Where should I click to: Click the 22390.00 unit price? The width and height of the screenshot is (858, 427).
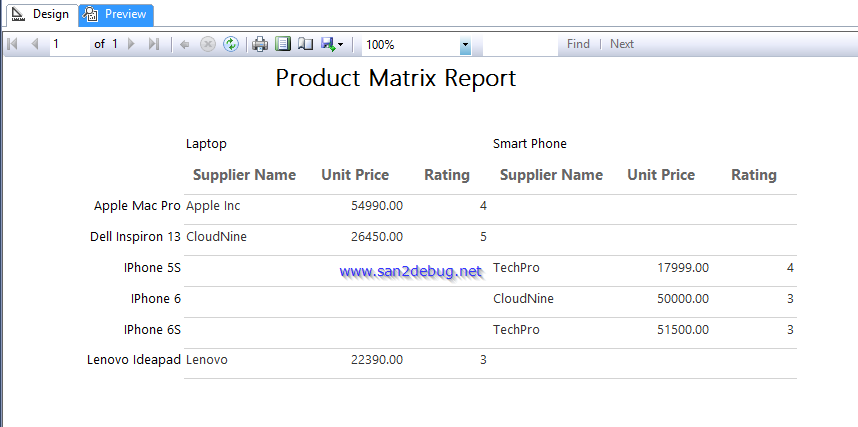point(377,360)
